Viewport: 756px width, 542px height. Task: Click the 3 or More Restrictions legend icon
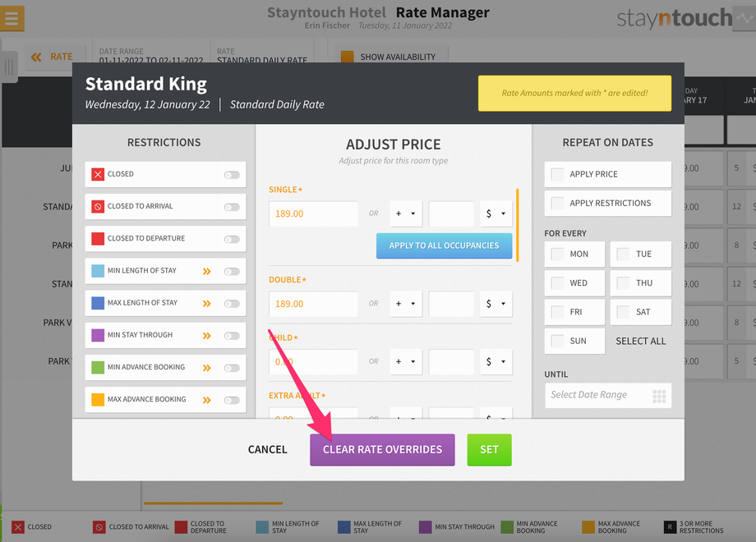pyautogui.click(x=670, y=527)
